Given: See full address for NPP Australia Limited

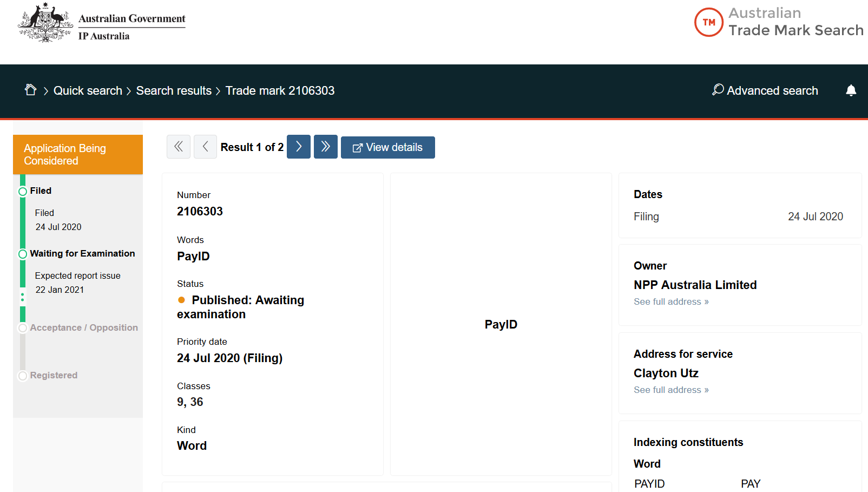Looking at the screenshot, I should (671, 301).
